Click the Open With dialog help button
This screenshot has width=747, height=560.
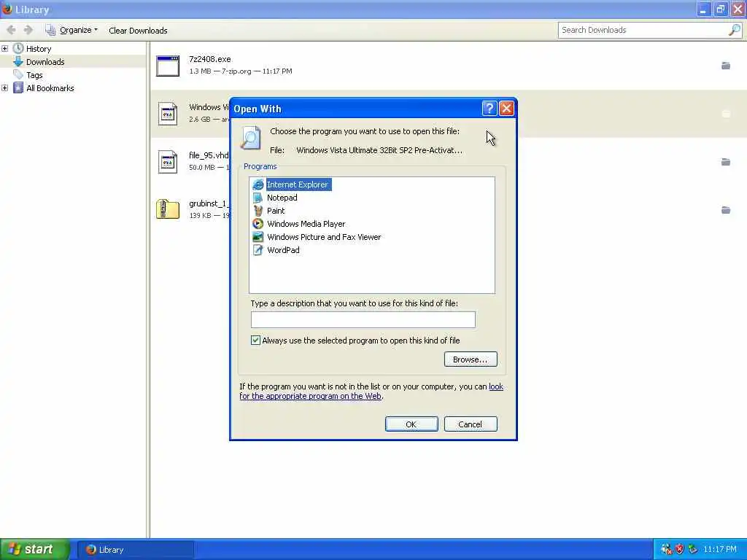[x=489, y=109]
